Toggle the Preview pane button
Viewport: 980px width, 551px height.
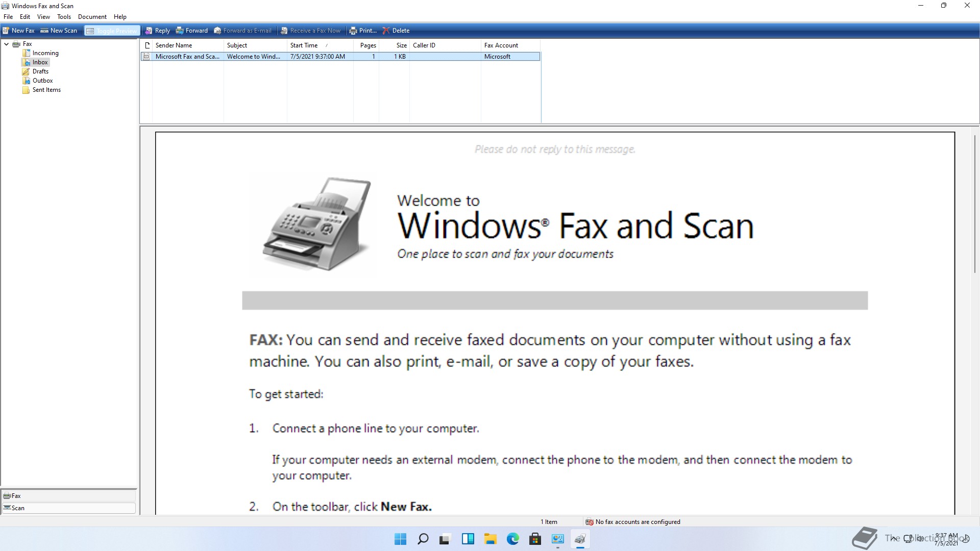point(112,31)
